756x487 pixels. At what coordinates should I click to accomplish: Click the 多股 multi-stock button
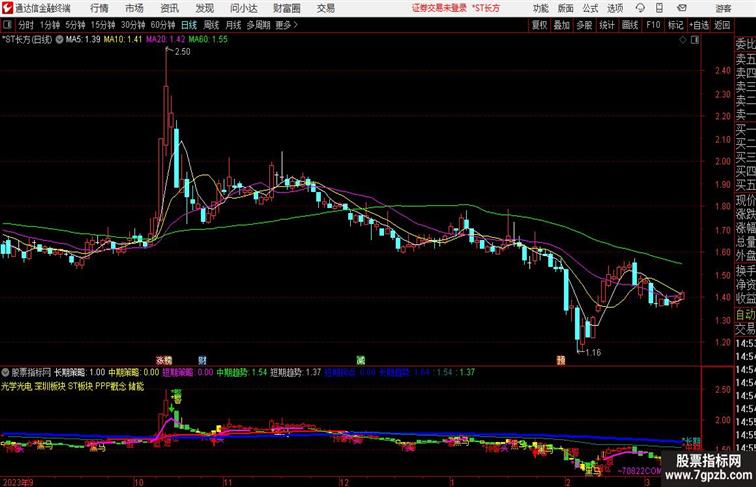(x=584, y=25)
